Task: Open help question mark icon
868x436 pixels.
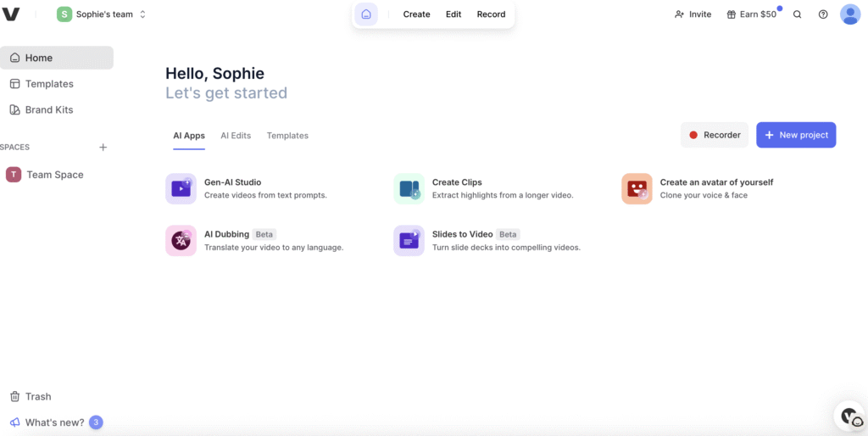Action: [823, 14]
